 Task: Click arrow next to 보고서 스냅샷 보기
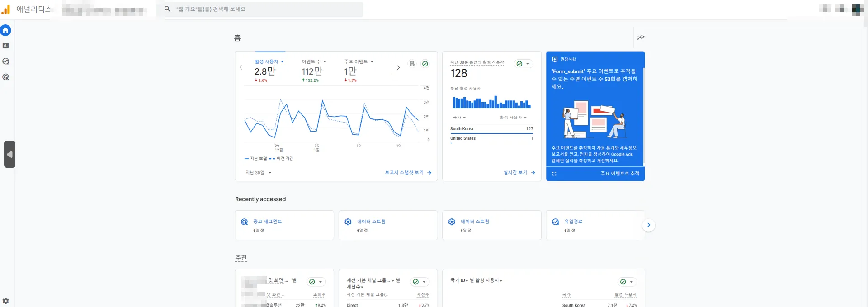click(429, 173)
